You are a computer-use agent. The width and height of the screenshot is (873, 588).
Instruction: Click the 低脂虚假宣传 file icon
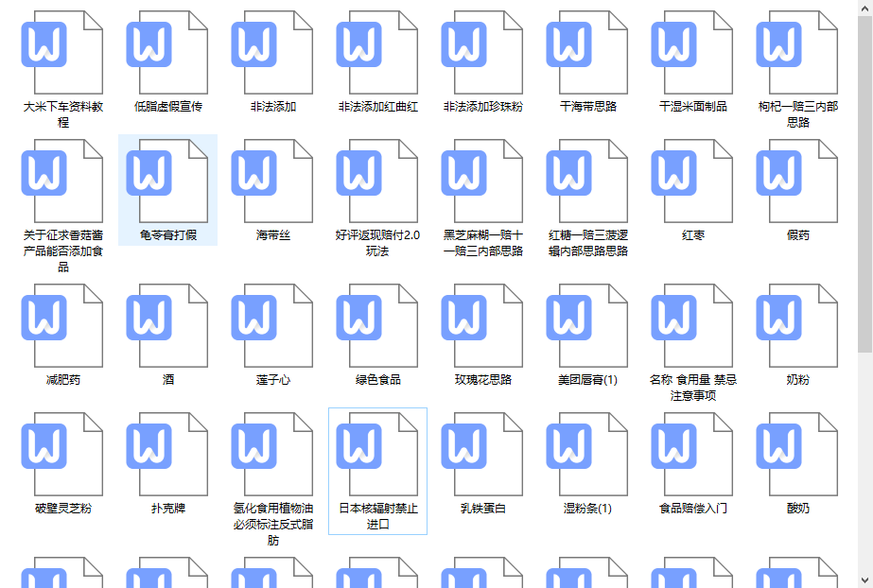pos(167,51)
